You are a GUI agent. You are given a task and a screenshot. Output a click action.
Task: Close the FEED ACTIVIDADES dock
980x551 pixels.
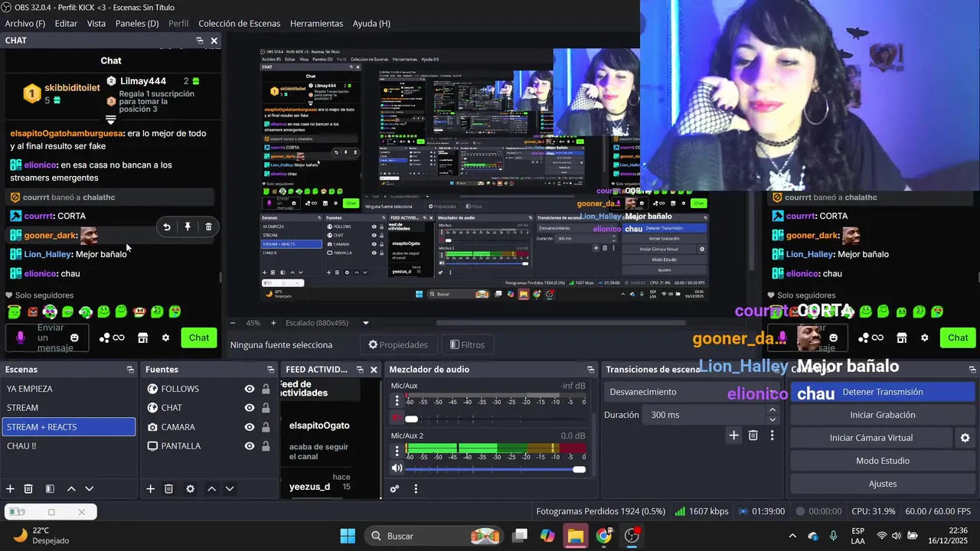tap(374, 370)
